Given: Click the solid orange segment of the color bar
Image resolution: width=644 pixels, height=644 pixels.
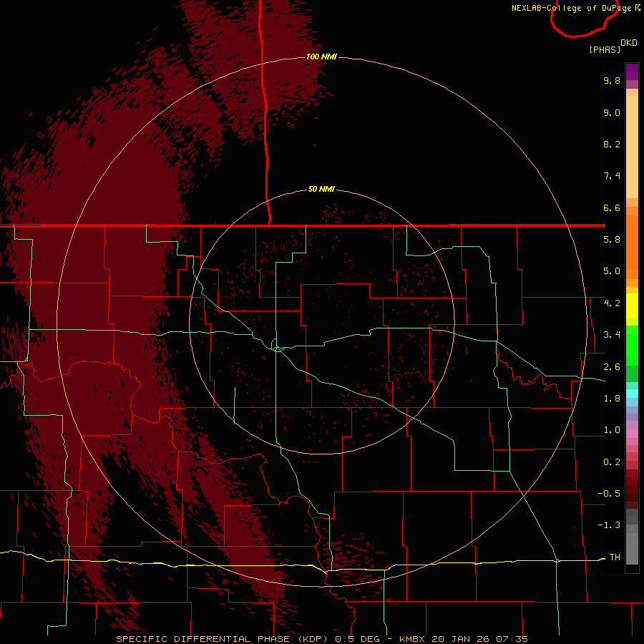Looking at the screenshot, I should (632, 248).
